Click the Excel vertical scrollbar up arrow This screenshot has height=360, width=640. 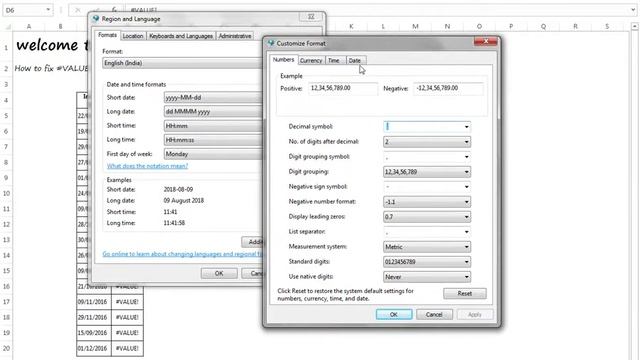(x=634, y=27)
